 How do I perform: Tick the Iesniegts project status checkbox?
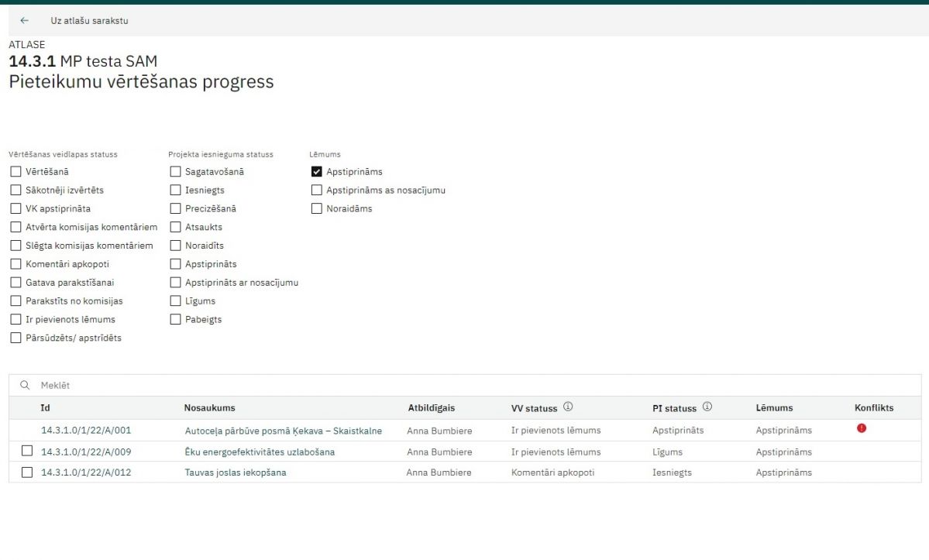tap(175, 190)
